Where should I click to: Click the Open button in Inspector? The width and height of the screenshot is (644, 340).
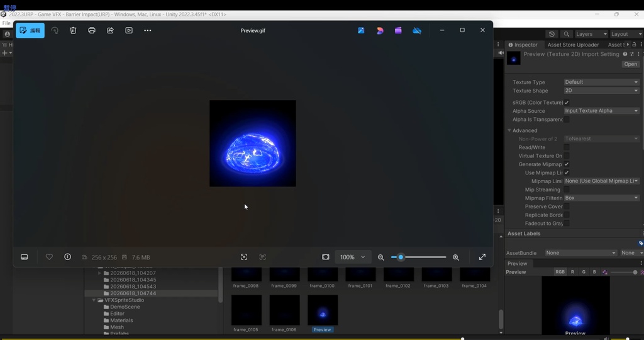tap(630, 64)
